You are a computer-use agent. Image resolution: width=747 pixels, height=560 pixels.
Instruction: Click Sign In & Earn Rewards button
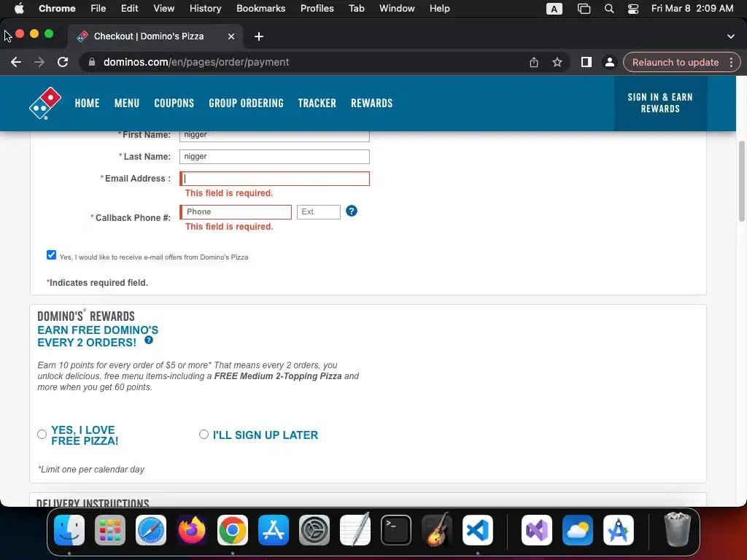[660, 103]
